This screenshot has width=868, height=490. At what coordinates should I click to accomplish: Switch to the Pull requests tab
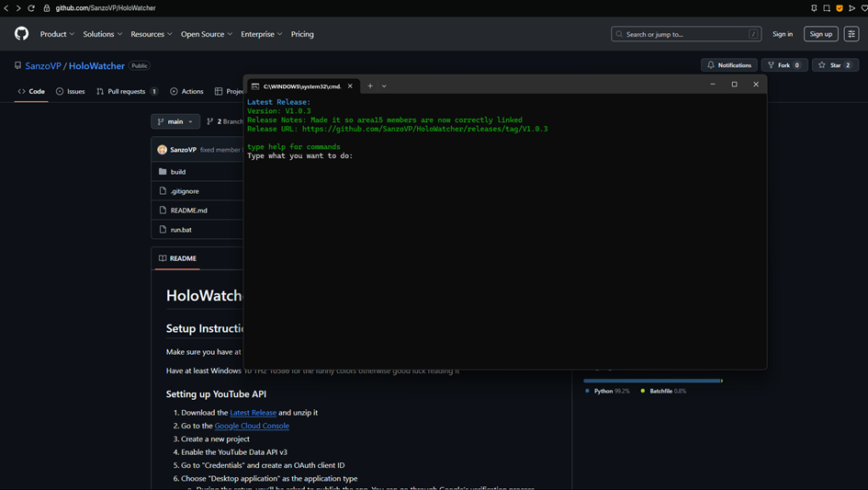point(127,91)
